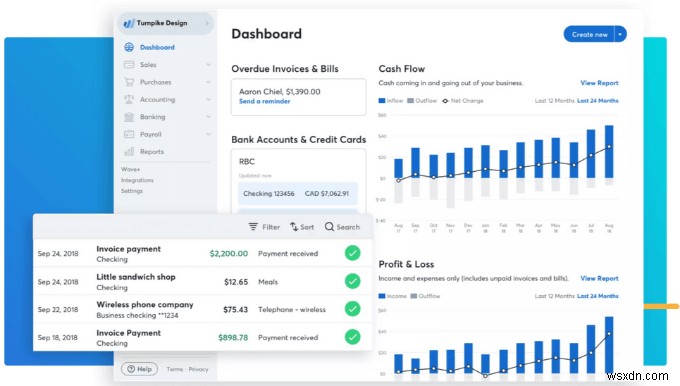Open the Terms link
The image size is (680, 386).
pyautogui.click(x=174, y=370)
